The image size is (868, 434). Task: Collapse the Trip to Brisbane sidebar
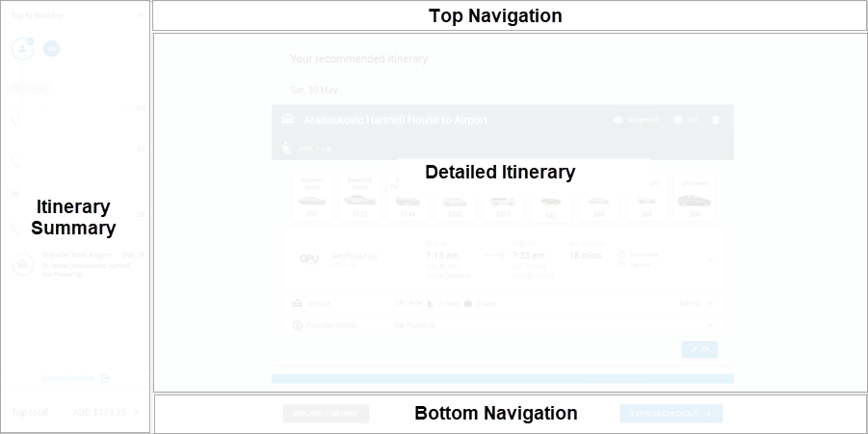point(141,15)
